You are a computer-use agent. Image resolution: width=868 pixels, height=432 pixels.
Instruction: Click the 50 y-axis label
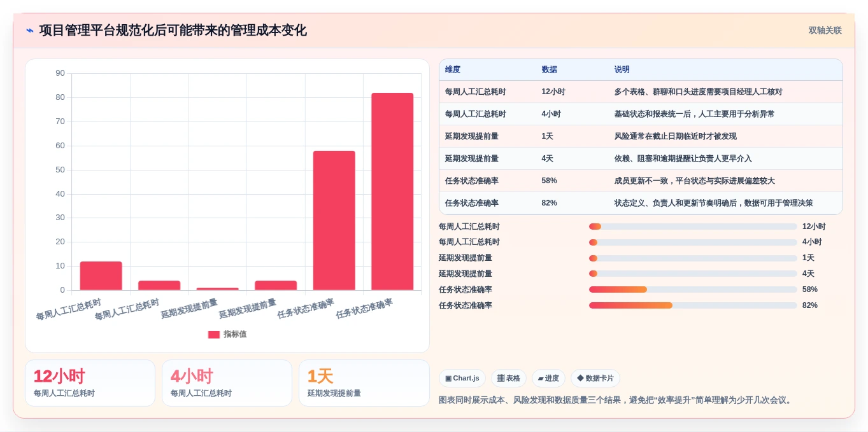coord(60,170)
